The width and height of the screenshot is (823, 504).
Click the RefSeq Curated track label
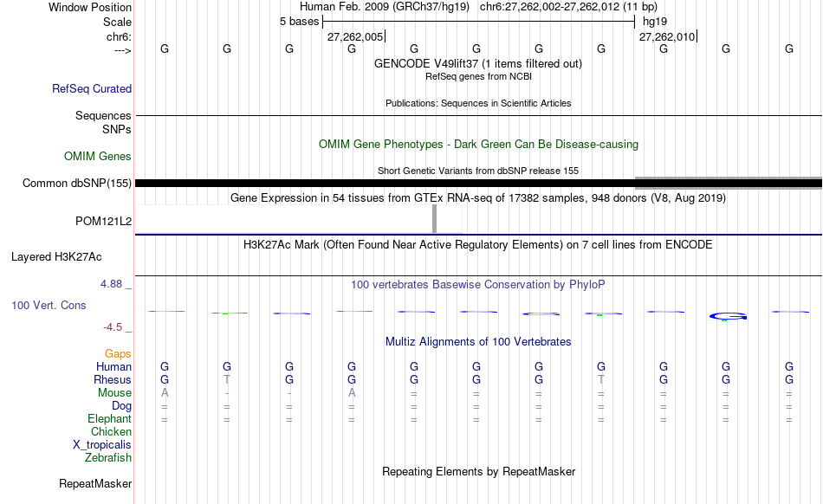point(92,88)
